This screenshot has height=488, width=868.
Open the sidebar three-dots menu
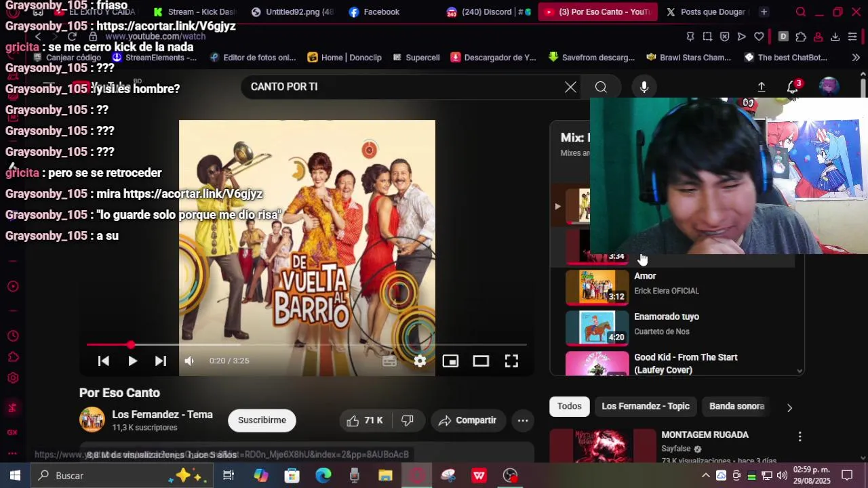[x=12, y=453]
